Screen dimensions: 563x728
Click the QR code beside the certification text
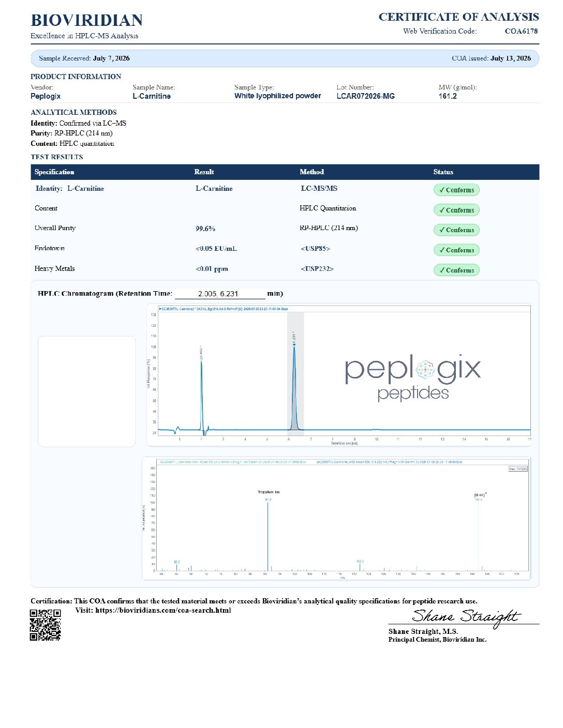click(x=46, y=625)
